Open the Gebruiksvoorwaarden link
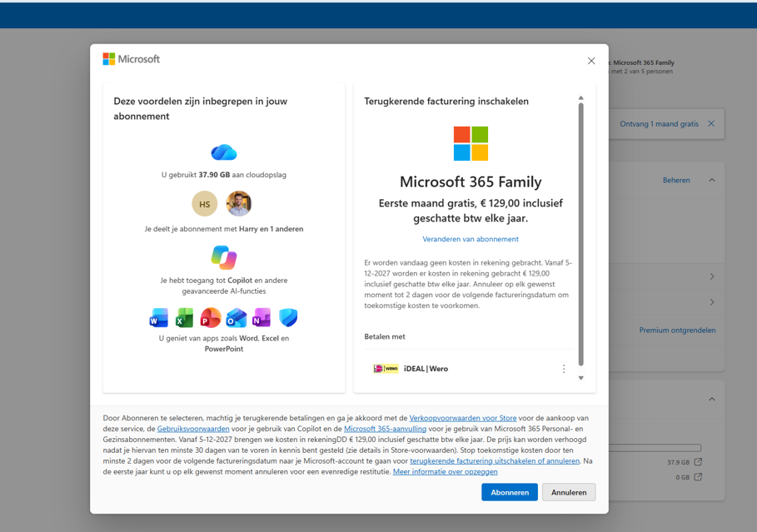The height and width of the screenshot is (532, 757). click(193, 429)
